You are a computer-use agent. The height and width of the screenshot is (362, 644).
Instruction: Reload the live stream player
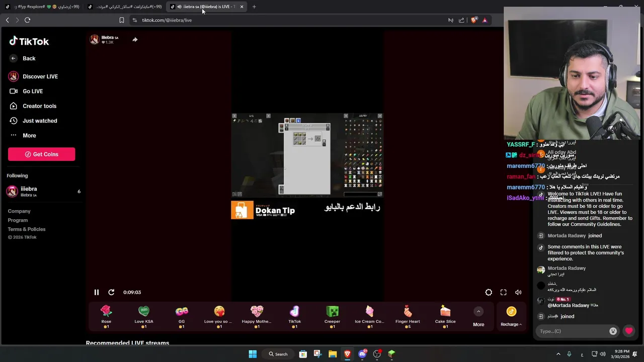(111, 292)
